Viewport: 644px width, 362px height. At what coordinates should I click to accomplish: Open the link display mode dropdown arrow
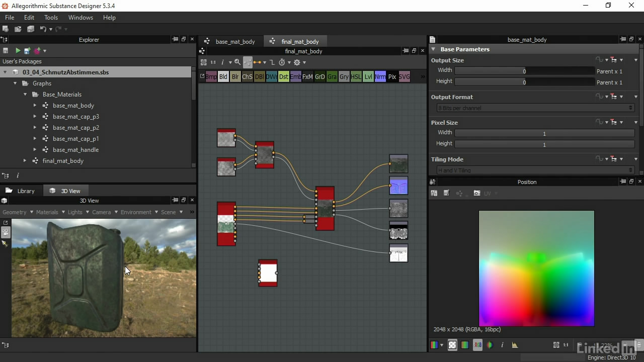click(264, 63)
